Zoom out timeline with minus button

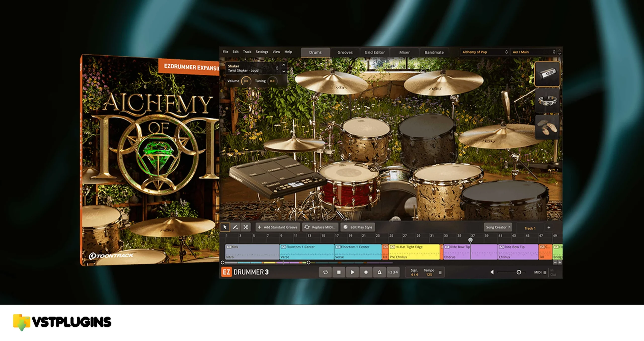pos(555,263)
